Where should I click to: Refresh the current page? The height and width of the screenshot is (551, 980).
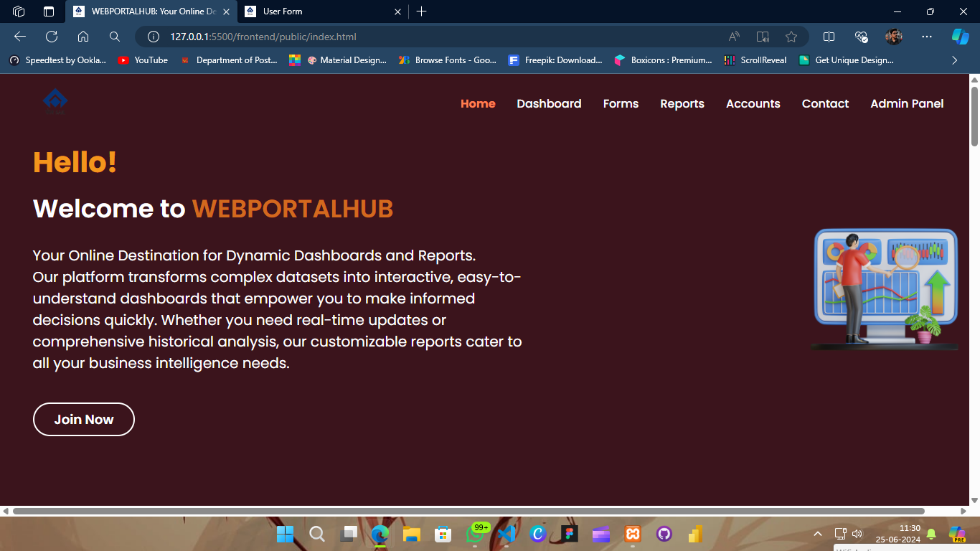50,36
